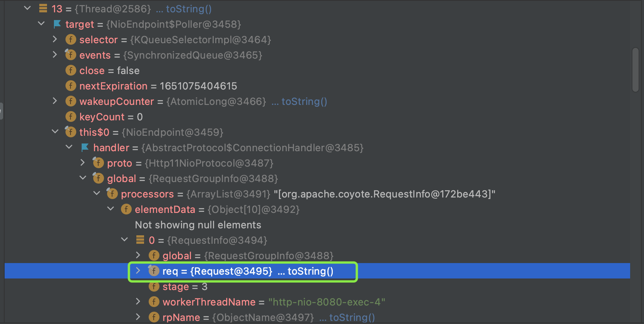Image resolution: width=644 pixels, height=324 pixels.
Task: Collapse the elementData Object[10] node
Action: pyautogui.click(x=111, y=209)
